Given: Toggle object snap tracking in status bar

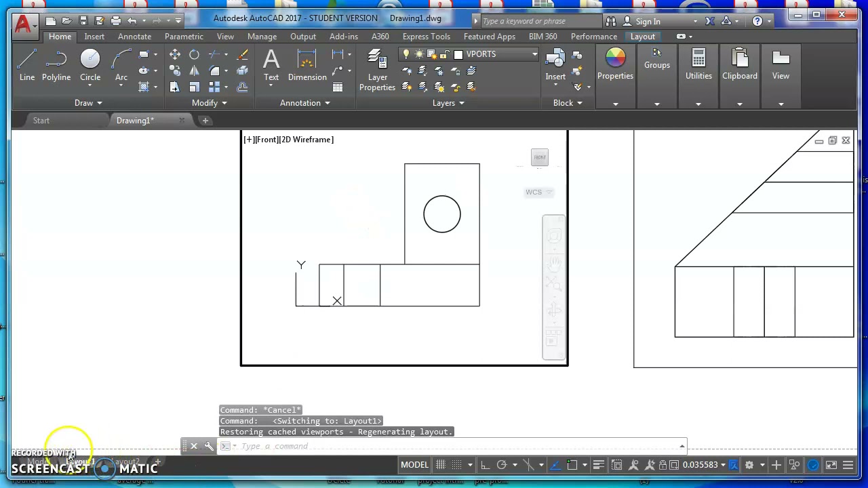Looking at the screenshot, I should click(556, 465).
